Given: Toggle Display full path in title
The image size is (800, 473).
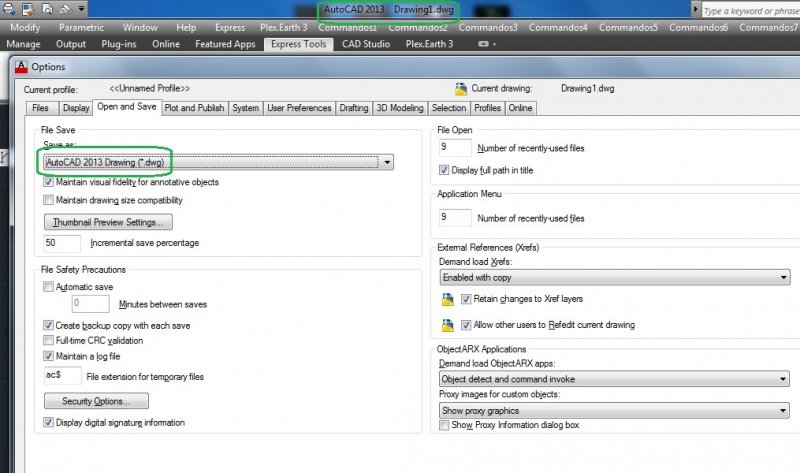Looking at the screenshot, I should click(444, 170).
